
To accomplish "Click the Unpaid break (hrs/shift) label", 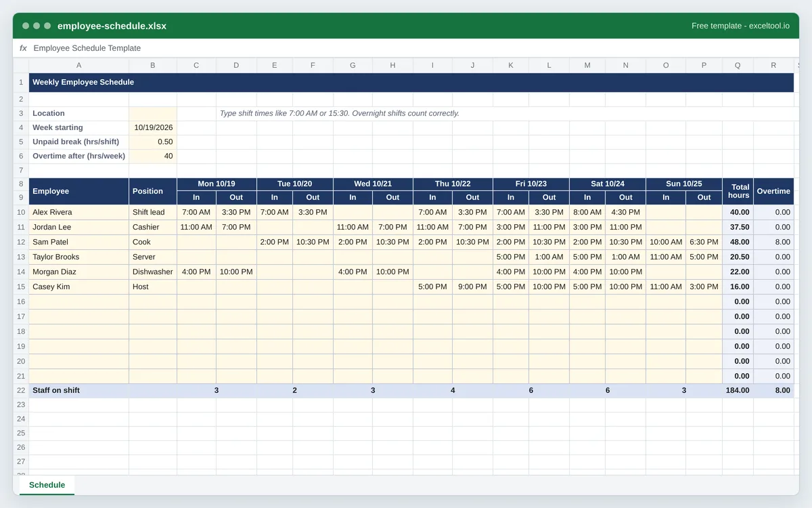I will (x=76, y=142).
